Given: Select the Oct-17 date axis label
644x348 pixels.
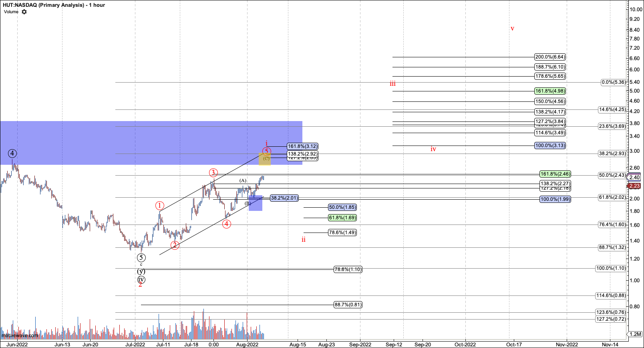Looking at the screenshot, I should tap(514, 344).
